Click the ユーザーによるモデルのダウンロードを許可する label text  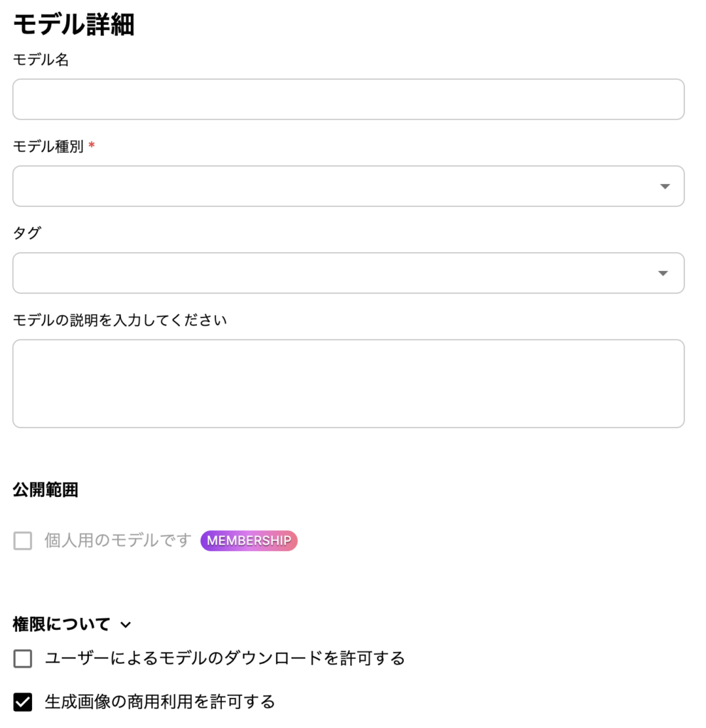click(x=225, y=658)
